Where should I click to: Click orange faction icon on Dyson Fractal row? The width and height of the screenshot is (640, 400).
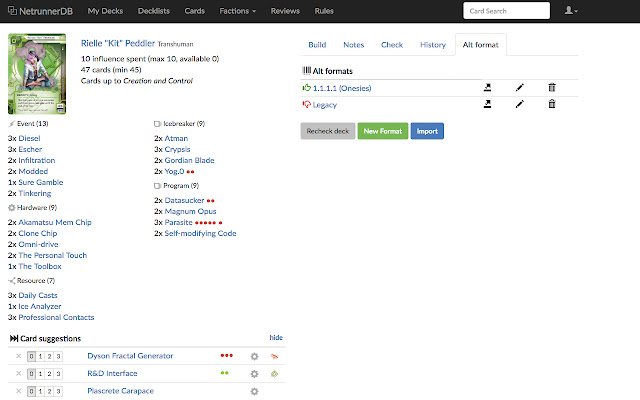tap(274, 356)
